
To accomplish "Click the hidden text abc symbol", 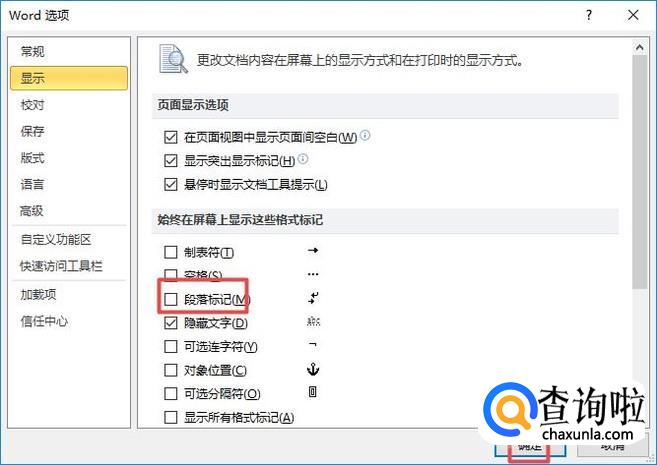I will click(x=313, y=322).
